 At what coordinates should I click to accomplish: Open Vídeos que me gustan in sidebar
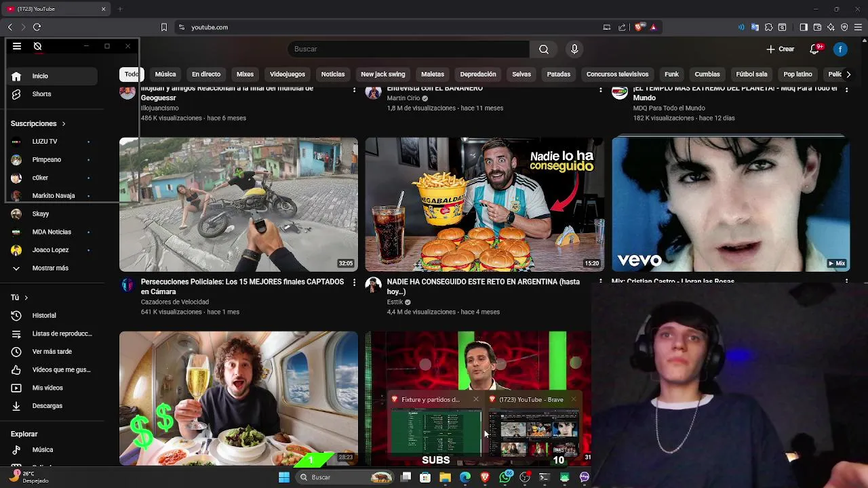[x=51, y=369]
